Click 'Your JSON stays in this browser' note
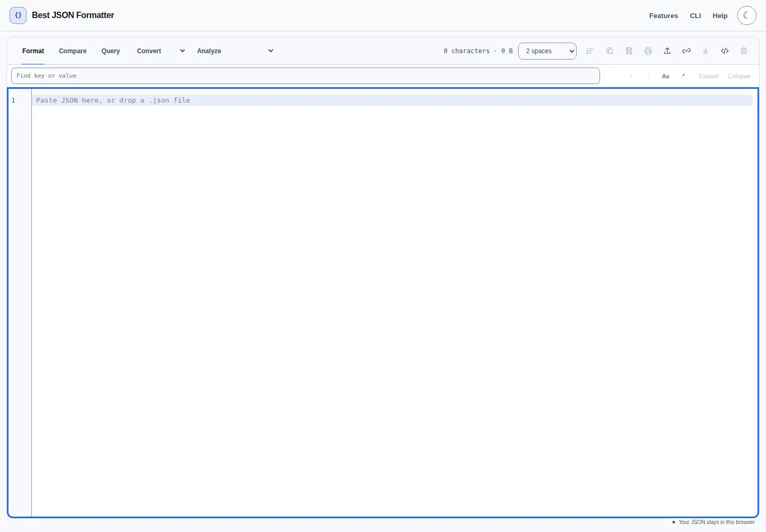Image resolution: width=766 pixels, height=532 pixels. (x=713, y=522)
